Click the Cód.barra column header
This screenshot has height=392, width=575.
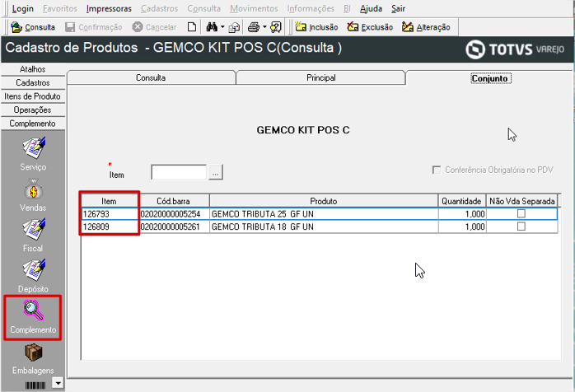pyautogui.click(x=174, y=201)
